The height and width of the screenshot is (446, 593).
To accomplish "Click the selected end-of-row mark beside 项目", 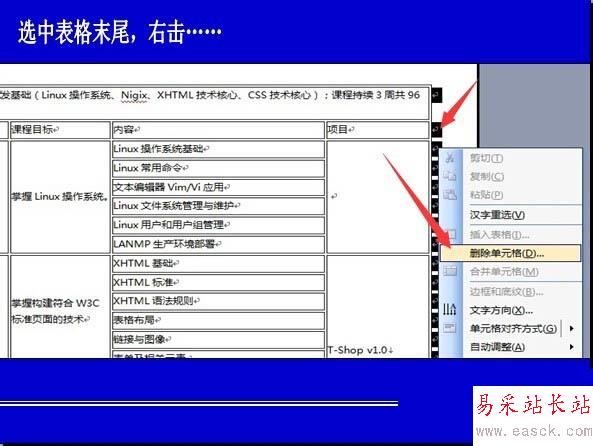I will point(436,130).
